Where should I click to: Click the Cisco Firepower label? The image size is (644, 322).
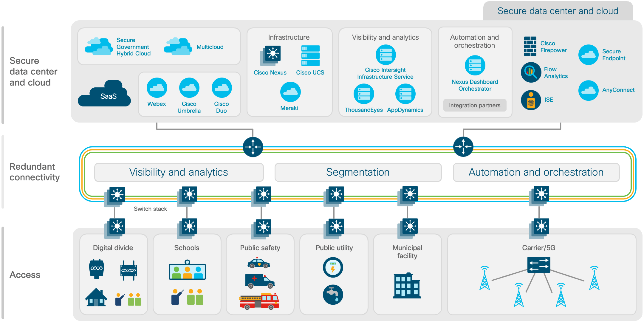click(554, 47)
